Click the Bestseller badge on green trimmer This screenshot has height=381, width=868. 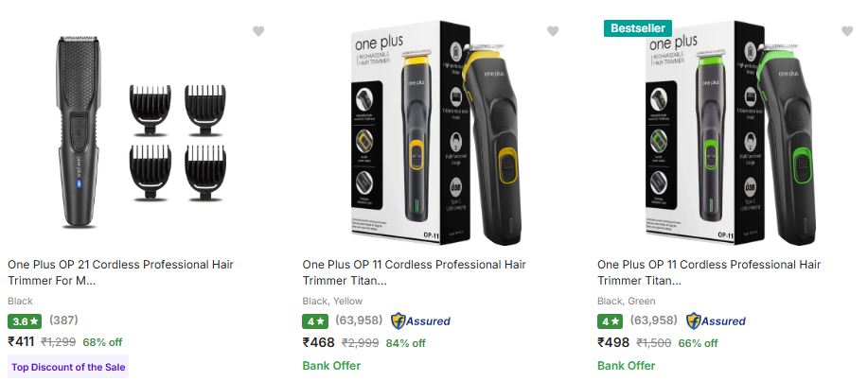(x=638, y=28)
